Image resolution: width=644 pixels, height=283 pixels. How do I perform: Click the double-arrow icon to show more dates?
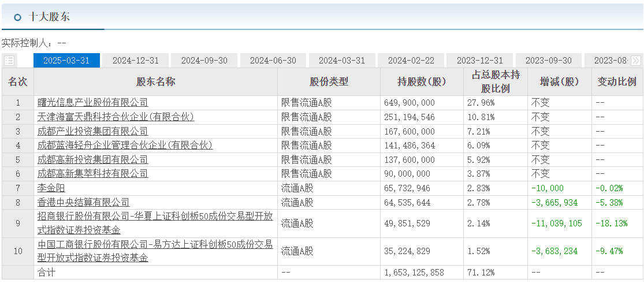pos(635,61)
